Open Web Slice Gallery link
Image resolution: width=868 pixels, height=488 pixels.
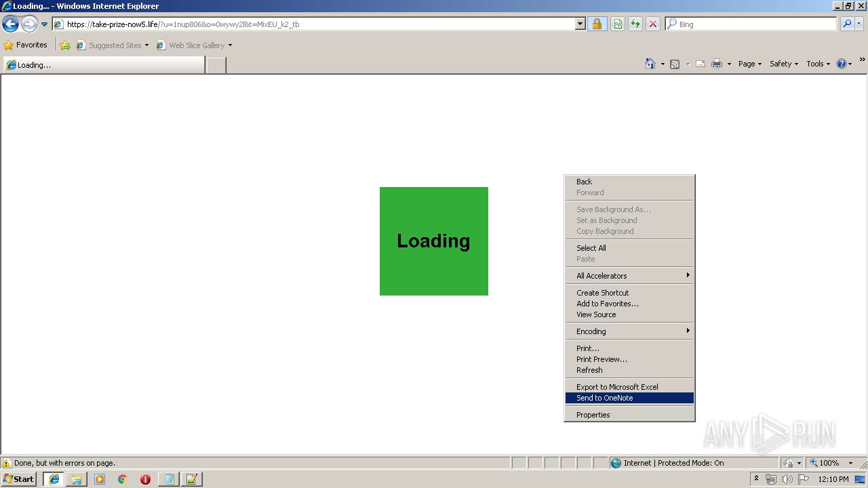pyautogui.click(x=191, y=45)
